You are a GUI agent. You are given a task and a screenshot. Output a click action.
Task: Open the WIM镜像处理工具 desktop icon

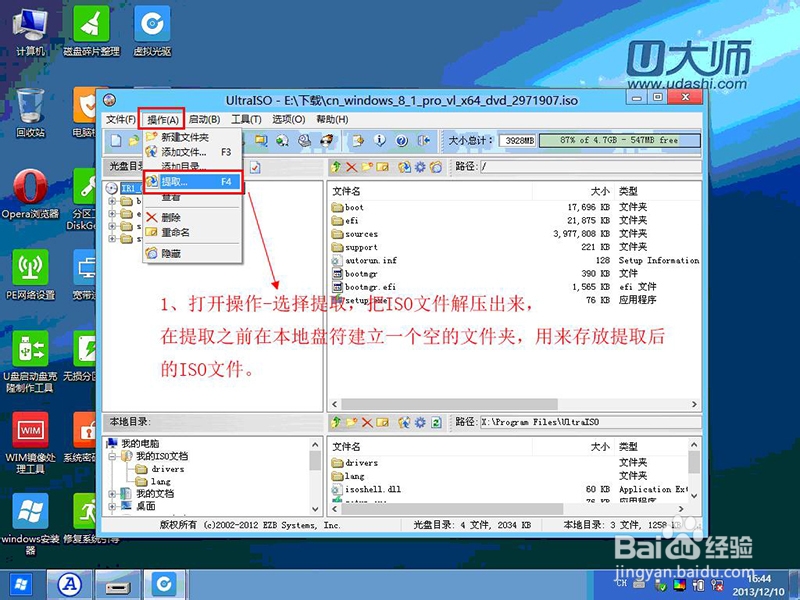tap(30, 443)
